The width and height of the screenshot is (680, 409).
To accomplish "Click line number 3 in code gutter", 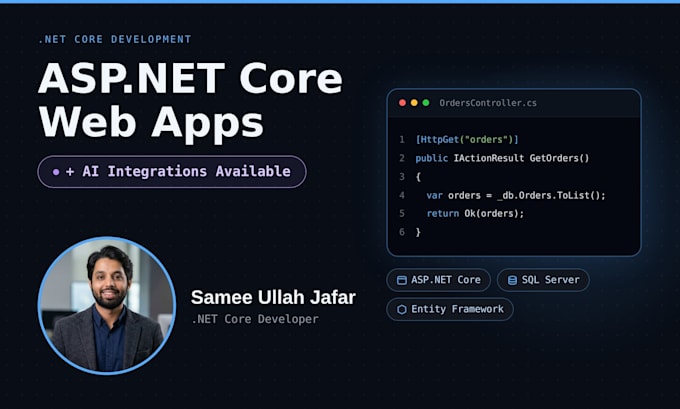I will pyautogui.click(x=402, y=177).
